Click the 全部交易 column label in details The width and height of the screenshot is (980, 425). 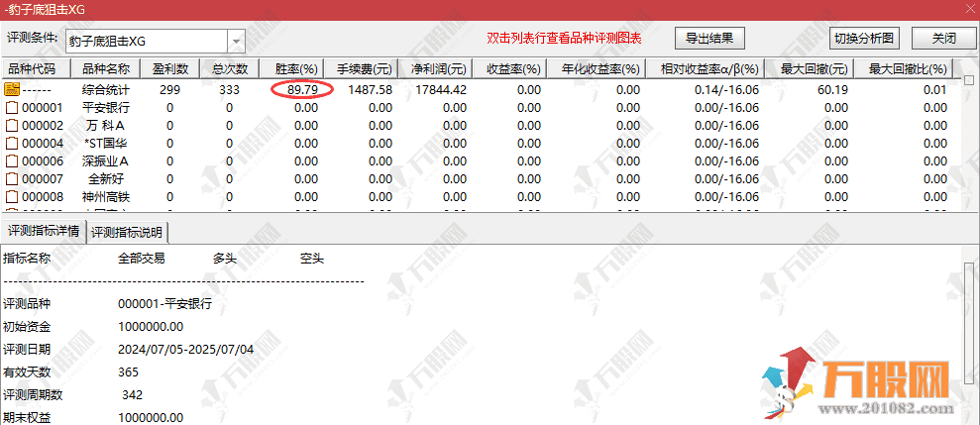142,259
